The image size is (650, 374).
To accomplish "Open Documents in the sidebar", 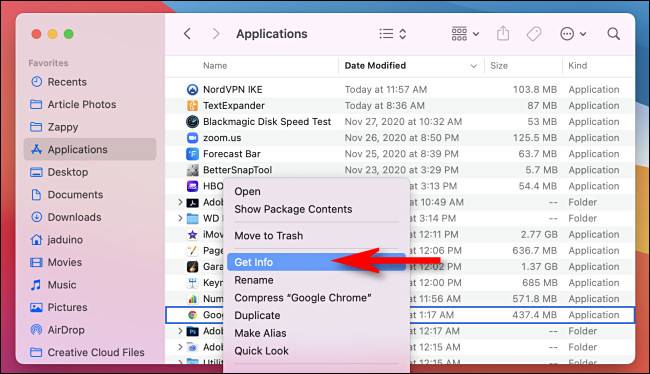I will 90,194.
